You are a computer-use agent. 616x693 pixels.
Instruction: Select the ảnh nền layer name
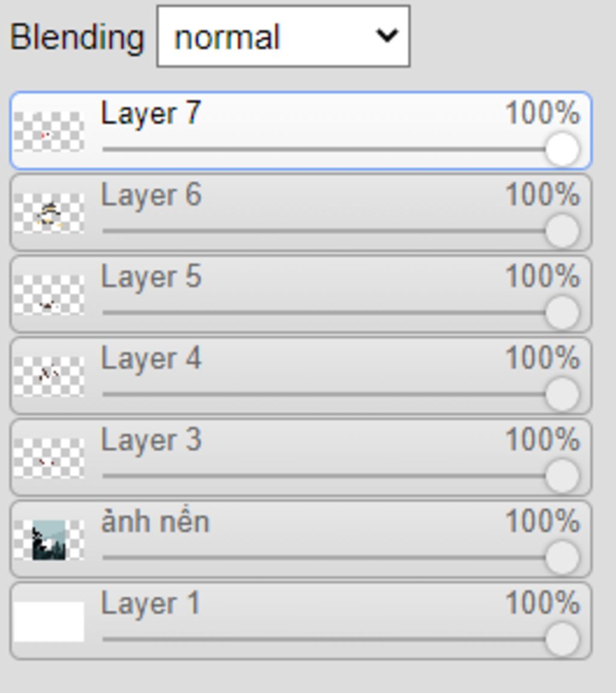coord(155,522)
